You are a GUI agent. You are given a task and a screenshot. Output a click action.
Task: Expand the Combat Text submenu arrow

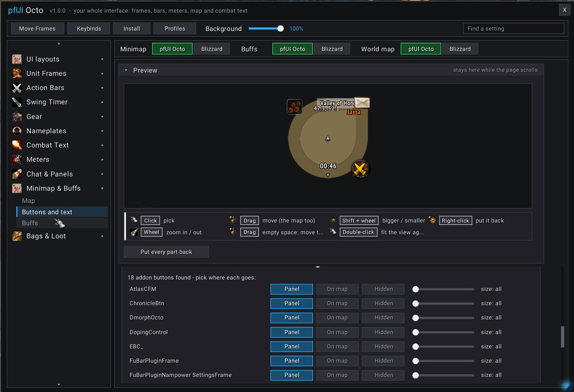coord(102,145)
